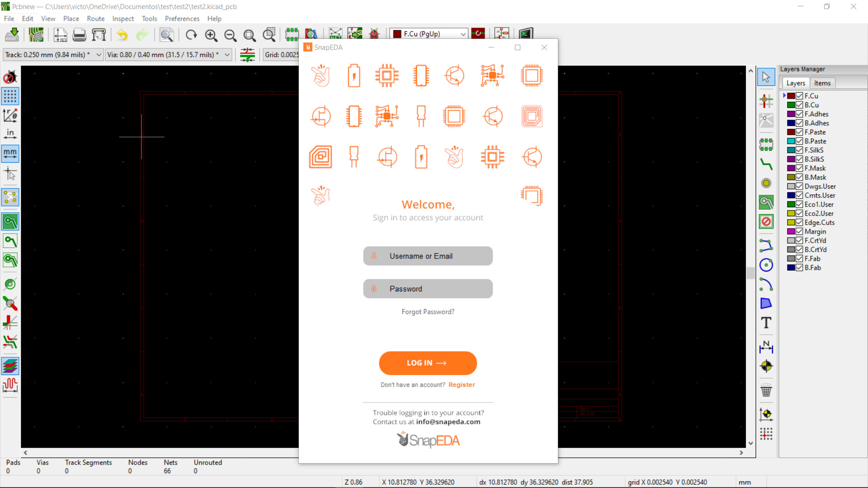Click the Zoom in magnifier icon
868x488 pixels.
point(211,34)
